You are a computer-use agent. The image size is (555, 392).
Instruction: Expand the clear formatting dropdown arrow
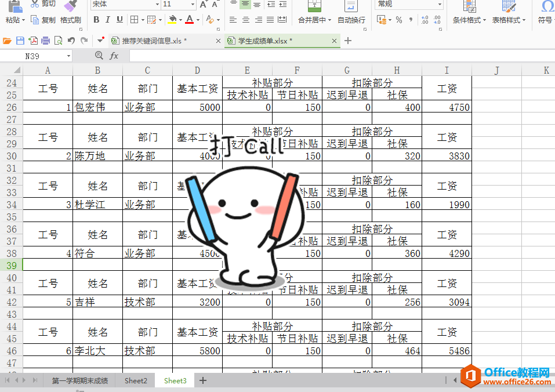[219, 20]
